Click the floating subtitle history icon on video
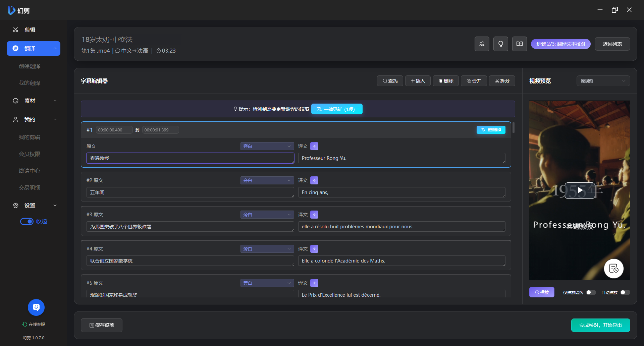Viewport: 644px width, 346px height. (613, 269)
